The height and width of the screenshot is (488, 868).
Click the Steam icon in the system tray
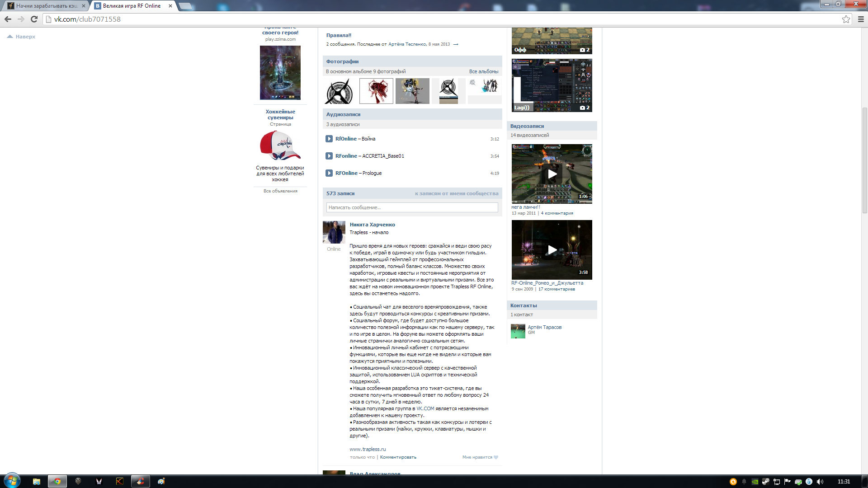tap(766, 482)
